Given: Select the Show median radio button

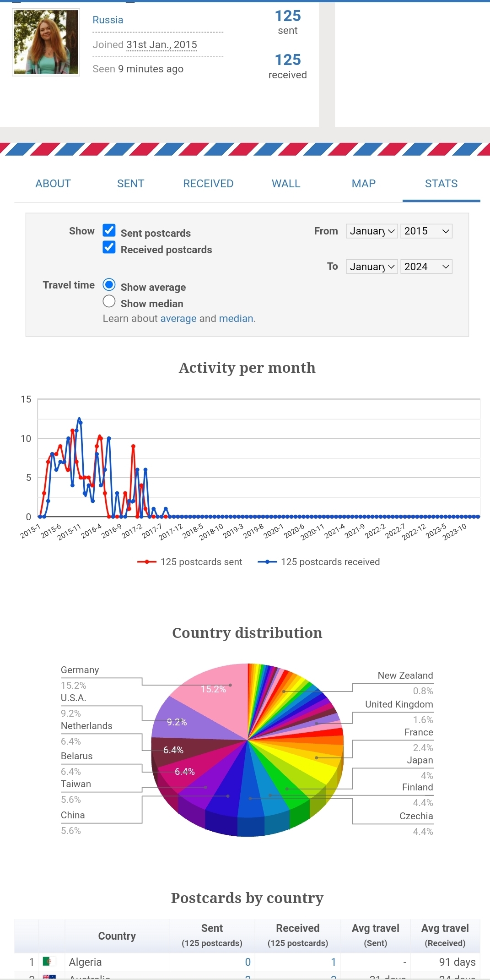Looking at the screenshot, I should click(109, 301).
